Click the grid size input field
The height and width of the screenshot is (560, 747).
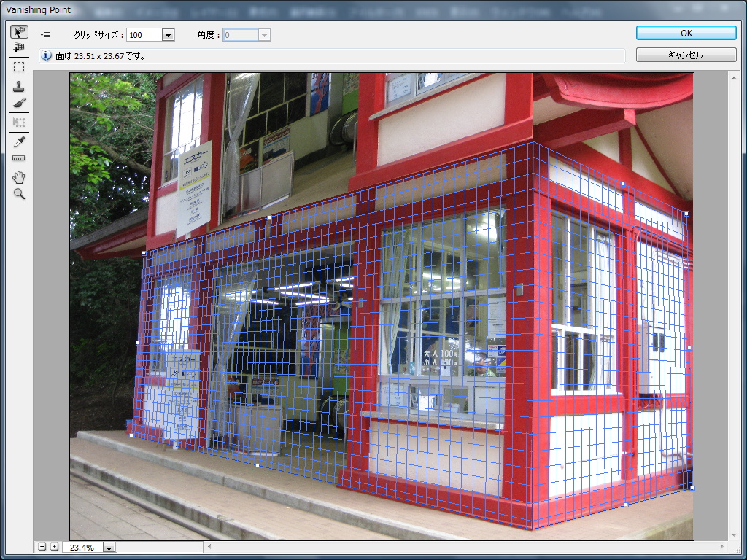pyautogui.click(x=144, y=35)
